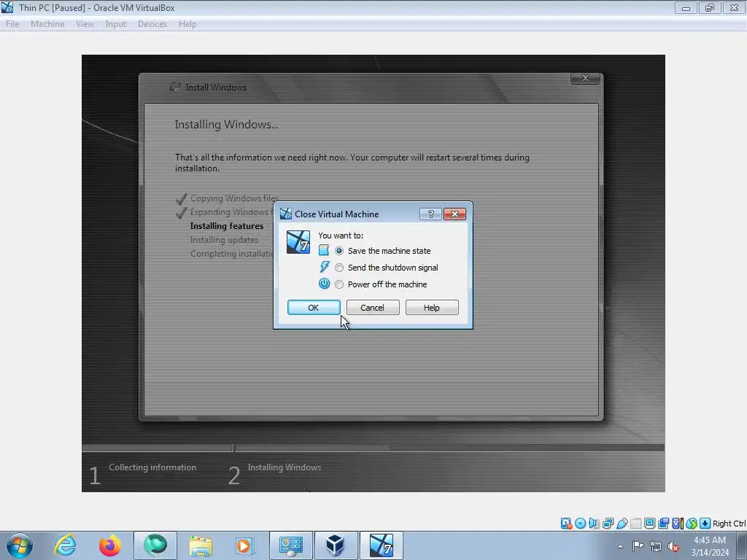Open the Help menu in menu bar
The width and height of the screenshot is (747, 560).
(x=187, y=24)
